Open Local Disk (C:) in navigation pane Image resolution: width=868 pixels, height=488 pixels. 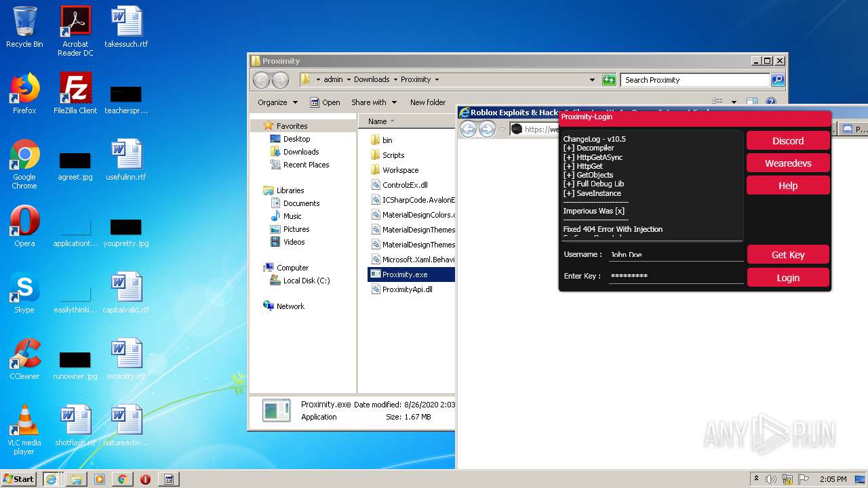pyautogui.click(x=307, y=281)
